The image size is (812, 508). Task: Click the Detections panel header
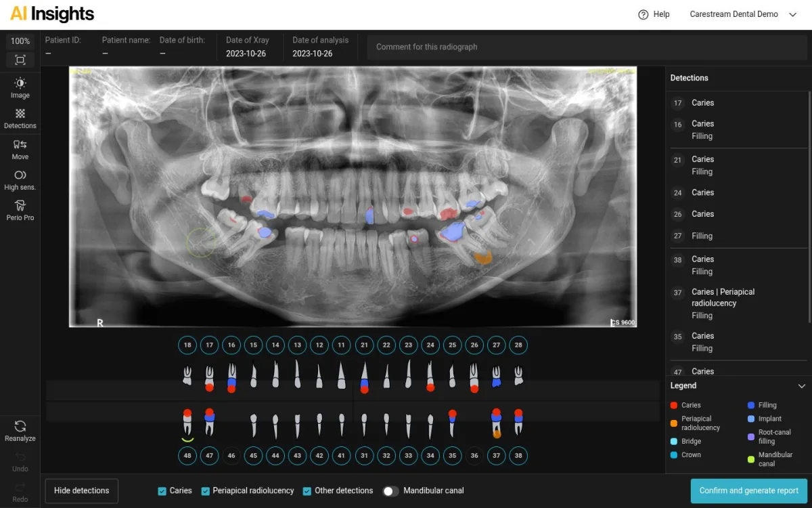[690, 78]
